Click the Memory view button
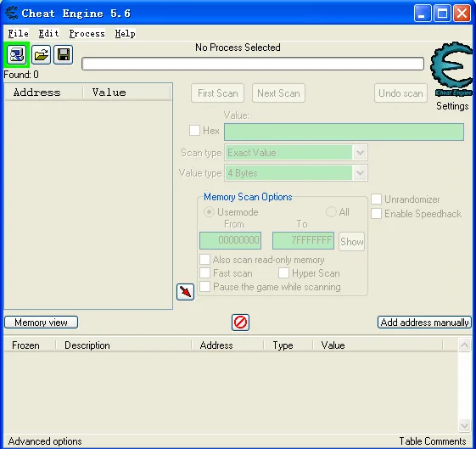The width and height of the screenshot is (476, 449). point(41,322)
